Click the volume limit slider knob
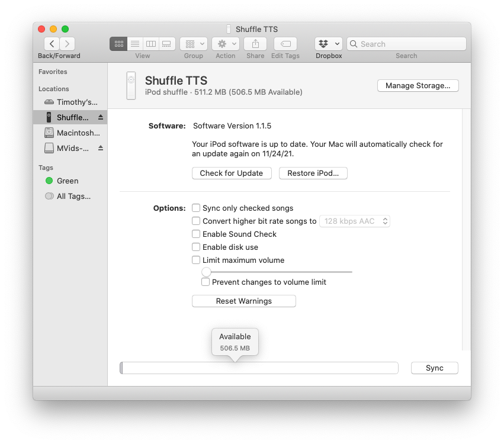 [x=206, y=272]
